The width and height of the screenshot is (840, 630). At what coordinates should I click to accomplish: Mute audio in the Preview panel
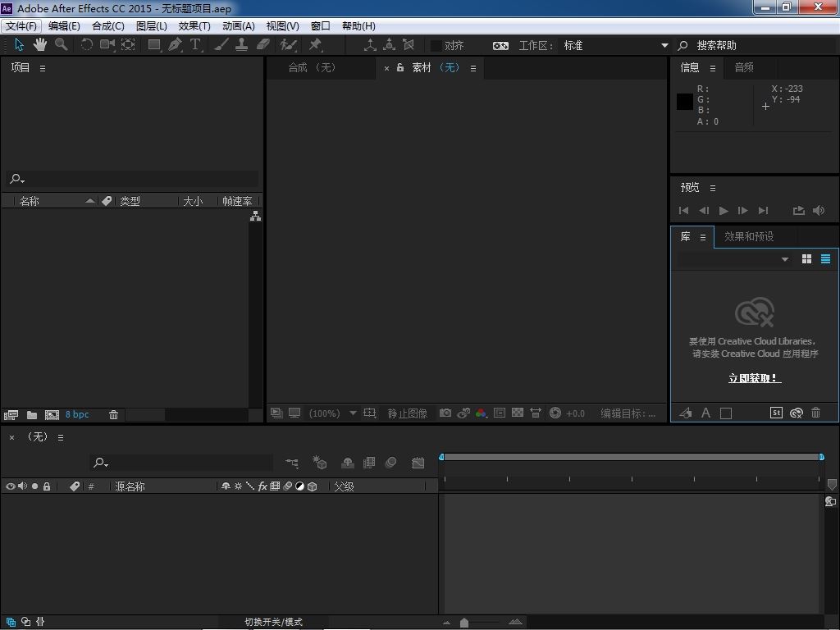pyautogui.click(x=819, y=211)
